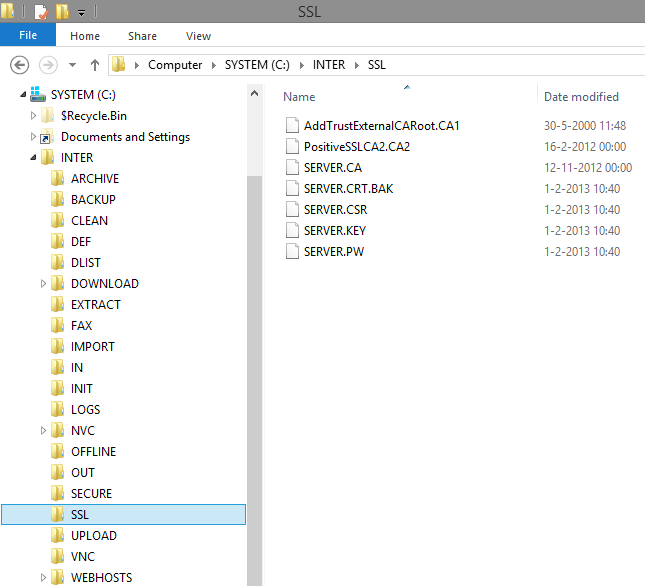Switch to the Share ribbon tab

142,36
